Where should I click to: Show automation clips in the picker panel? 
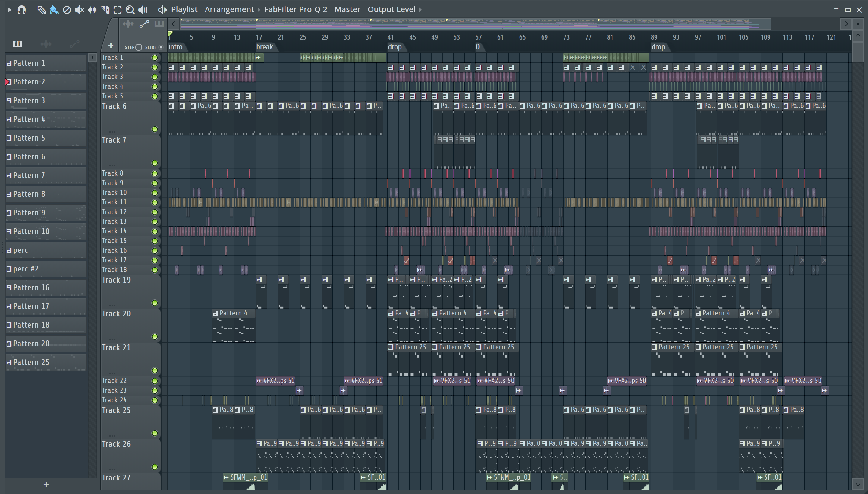click(74, 44)
